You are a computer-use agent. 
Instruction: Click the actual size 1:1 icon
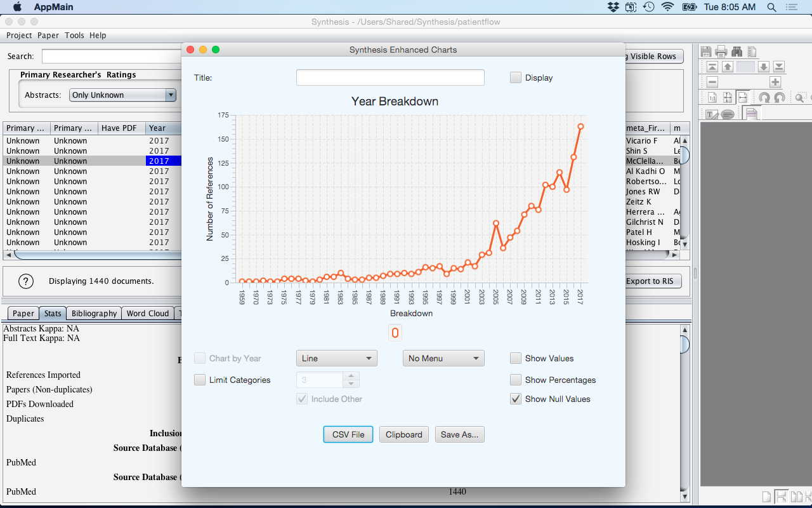coord(712,98)
